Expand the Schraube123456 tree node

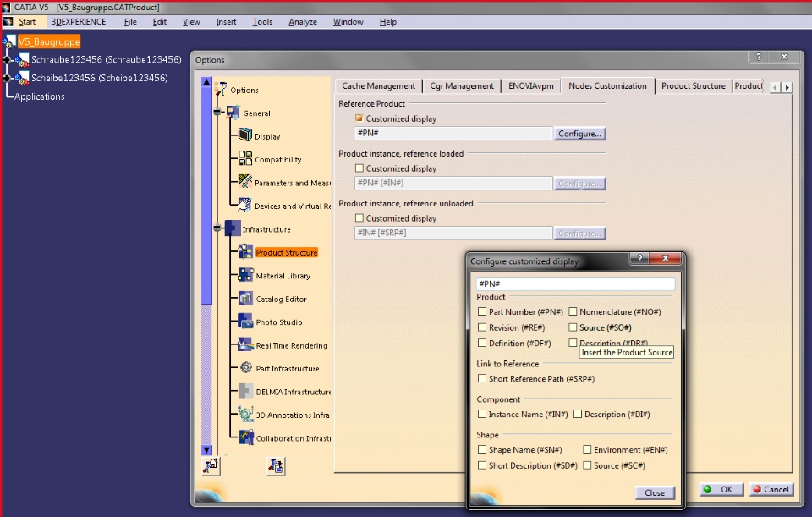(7, 60)
